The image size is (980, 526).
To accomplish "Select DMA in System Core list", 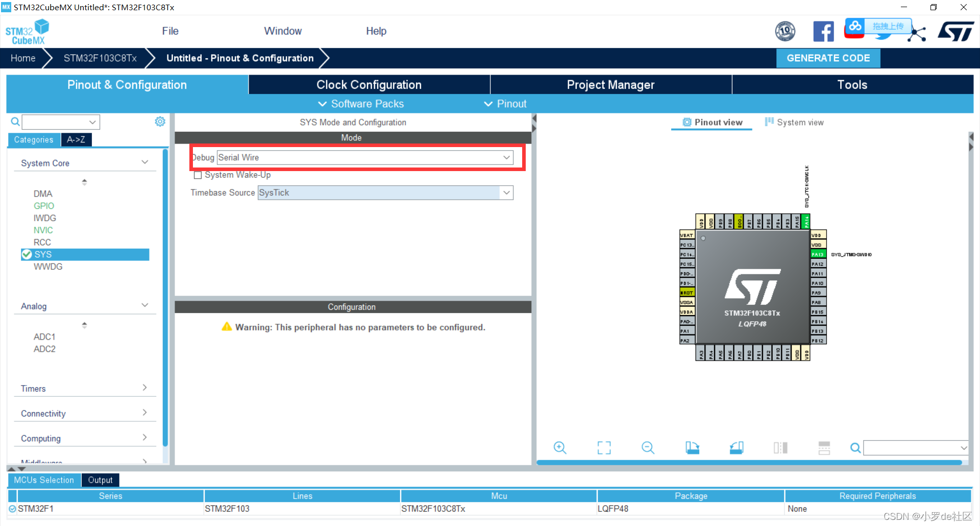I will point(43,194).
